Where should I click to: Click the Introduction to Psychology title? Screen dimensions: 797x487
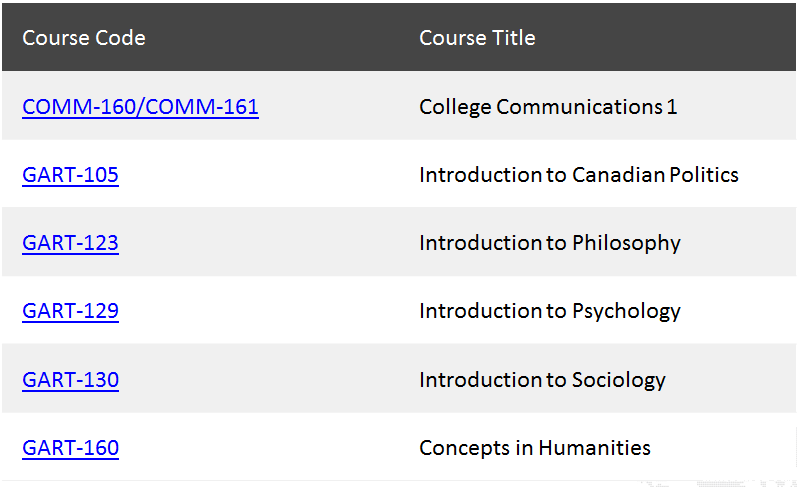549,312
